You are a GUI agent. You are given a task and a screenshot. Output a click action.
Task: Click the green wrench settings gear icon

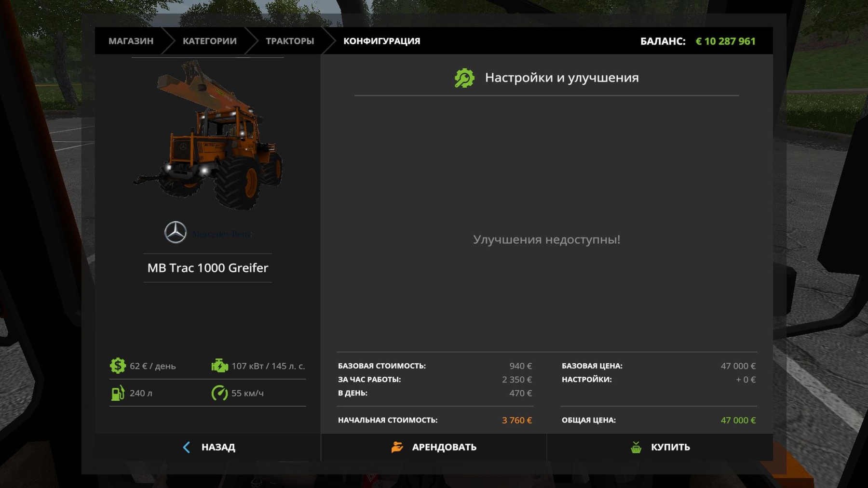click(x=464, y=78)
